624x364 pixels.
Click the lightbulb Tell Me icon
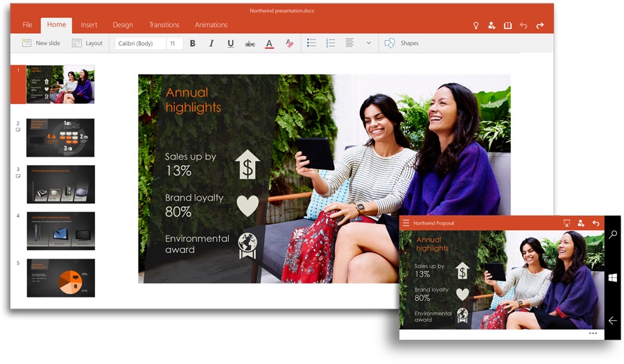476,26
